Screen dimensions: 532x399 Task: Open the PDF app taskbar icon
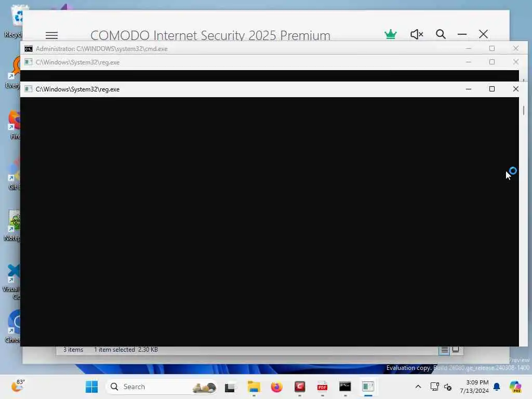[x=322, y=387]
